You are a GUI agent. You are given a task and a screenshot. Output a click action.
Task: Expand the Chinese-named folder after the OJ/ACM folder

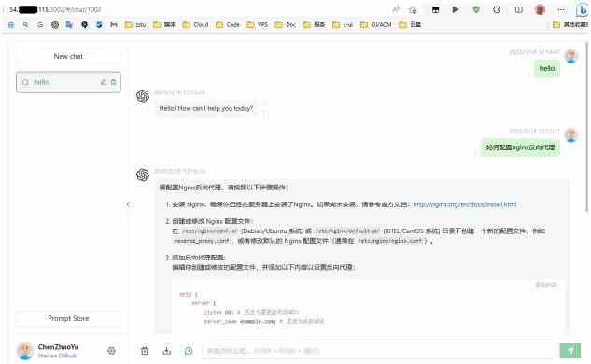tap(410, 25)
